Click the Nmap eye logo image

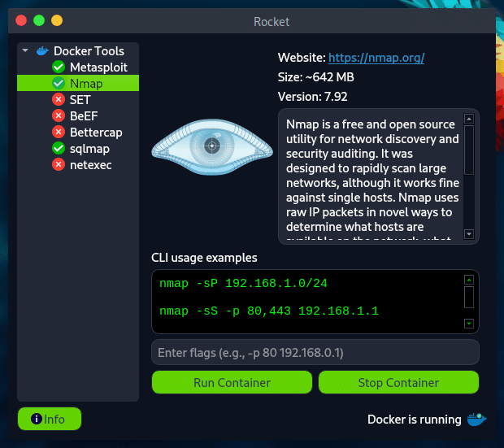pos(212,147)
